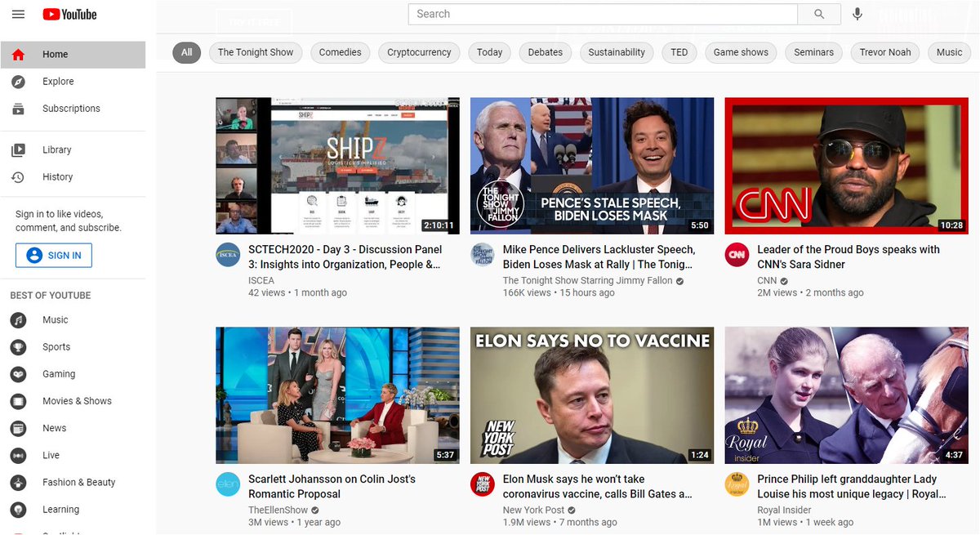980x535 pixels.
Task: Select the Cryptocurrency filter chip
Action: tap(419, 52)
